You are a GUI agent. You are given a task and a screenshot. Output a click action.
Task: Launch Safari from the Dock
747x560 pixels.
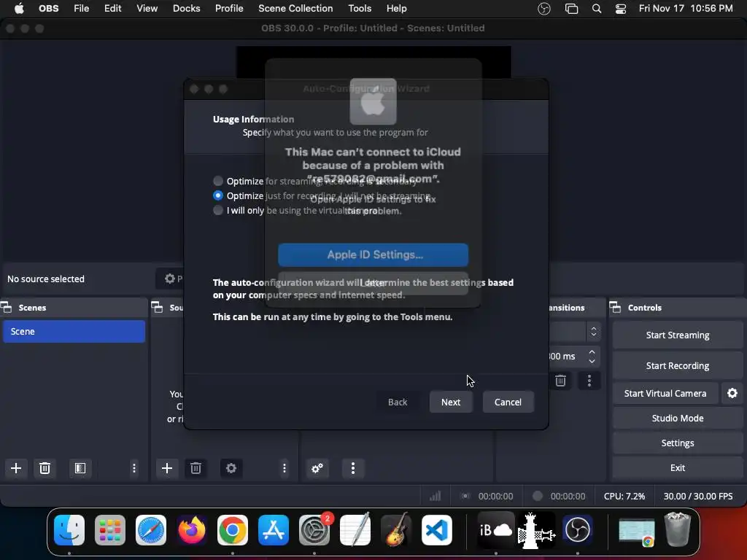(151, 530)
